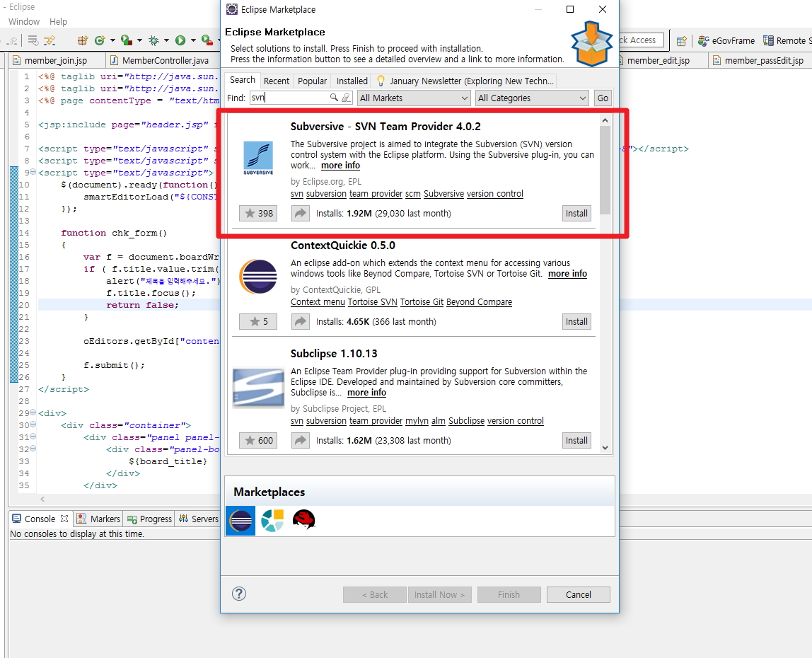The height and width of the screenshot is (658, 812).
Task: Click the results list down scroll arrow
Action: [605, 448]
